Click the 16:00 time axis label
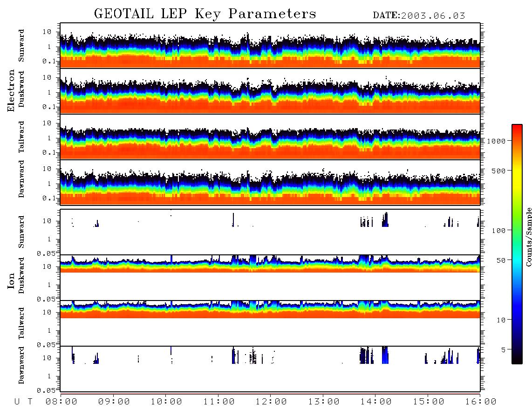The width and height of the screenshot is (532, 410). [481, 402]
